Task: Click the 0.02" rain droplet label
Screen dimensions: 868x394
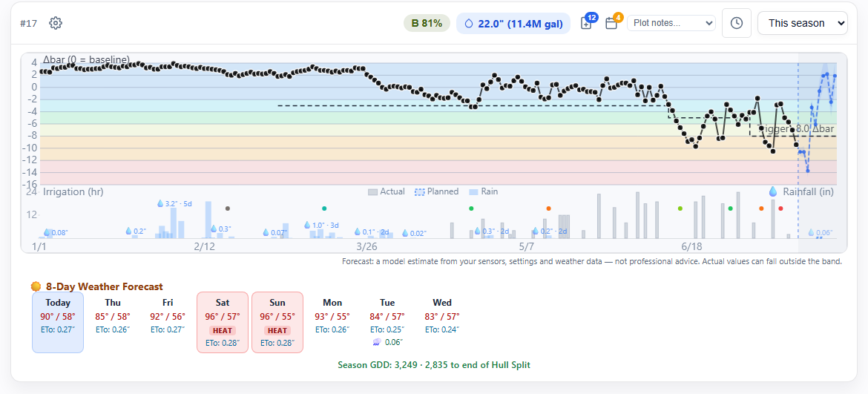Action: pos(415,234)
